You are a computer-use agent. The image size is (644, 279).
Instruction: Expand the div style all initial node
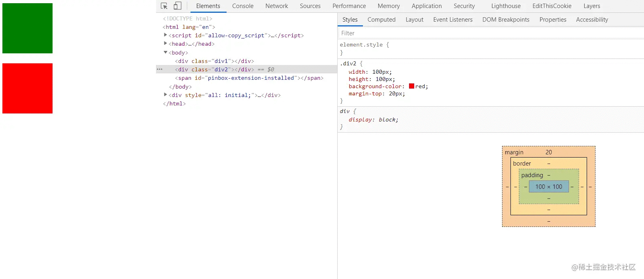point(165,95)
